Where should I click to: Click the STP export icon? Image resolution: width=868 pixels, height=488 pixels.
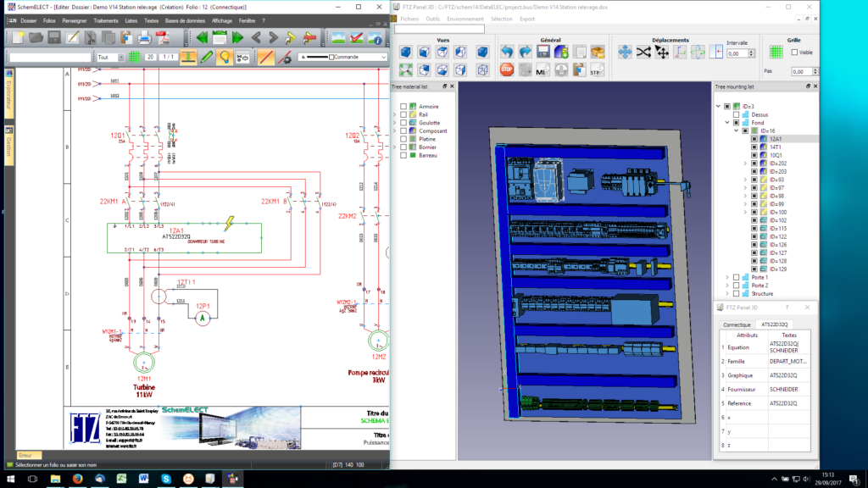point(597,69)
